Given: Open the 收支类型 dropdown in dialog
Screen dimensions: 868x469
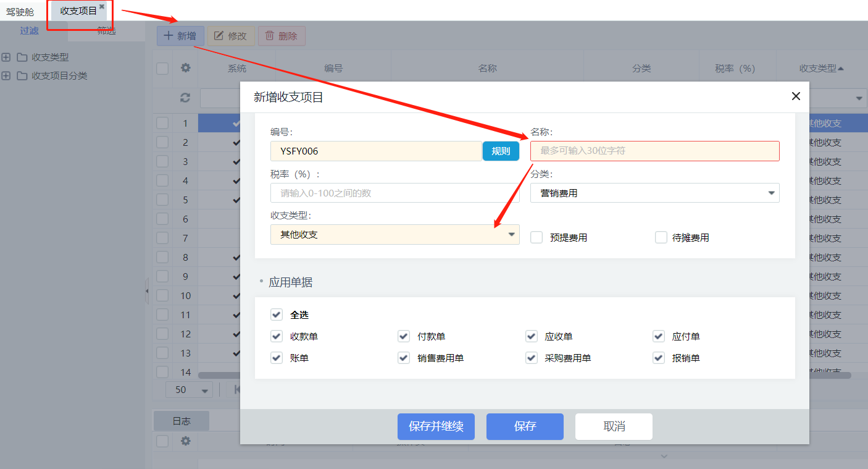Looking at the screenshot, I should tap(394, 235).
